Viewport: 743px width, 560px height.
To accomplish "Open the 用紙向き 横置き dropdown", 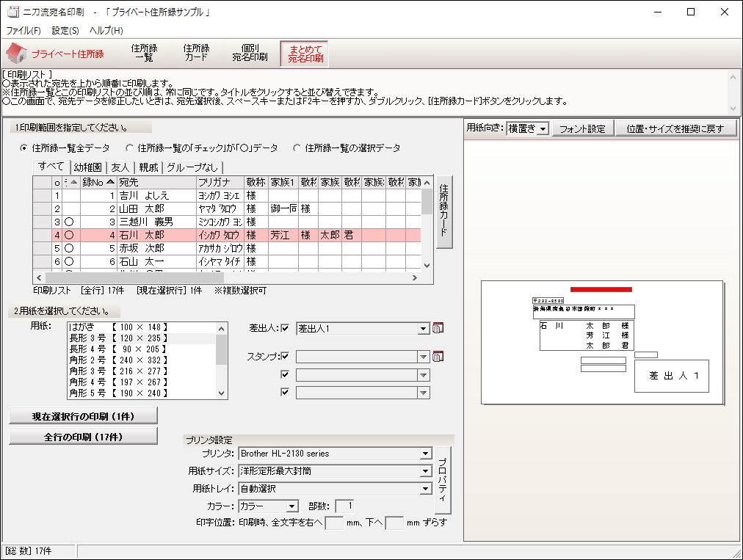I will [x=543, y=129].
